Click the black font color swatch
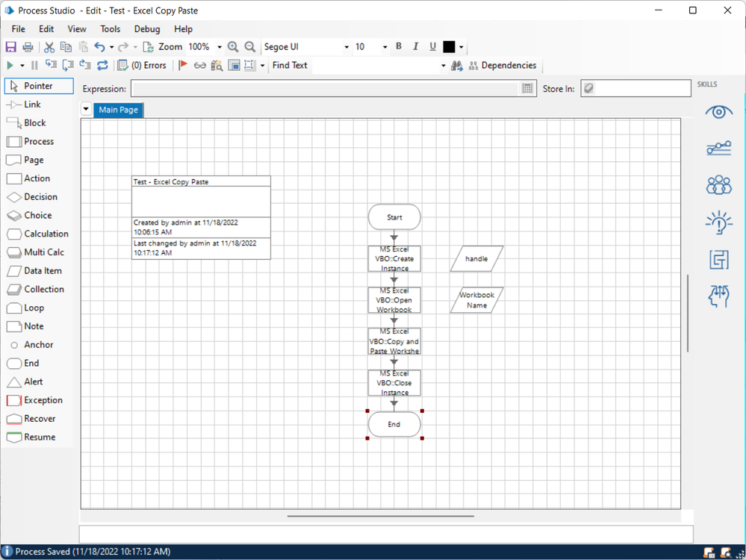The width and height of the screenshot is (746, 560). tap(449, 47)
